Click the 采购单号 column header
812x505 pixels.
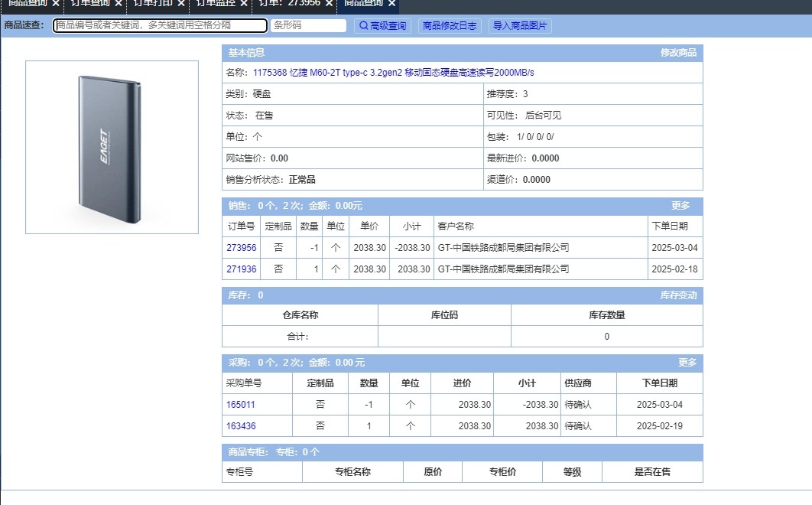[x=258, y=383]
